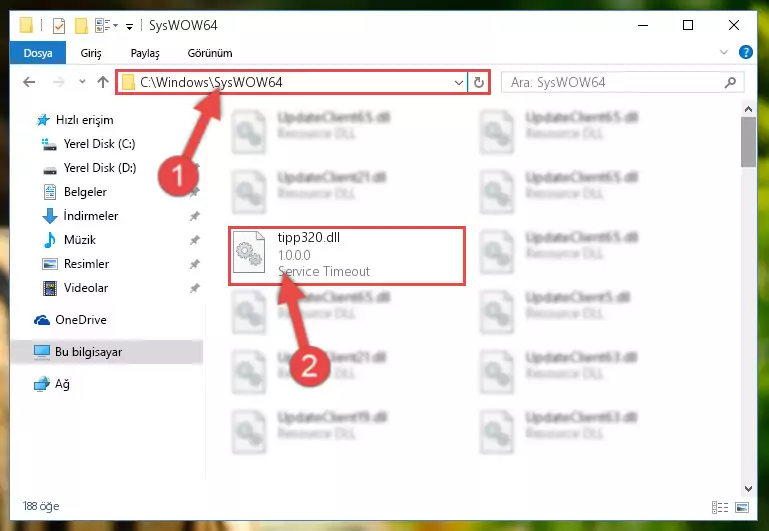Open the Görünüm ribbon tab
Screen dimensions: 769x531
click(x=210, y=53)
